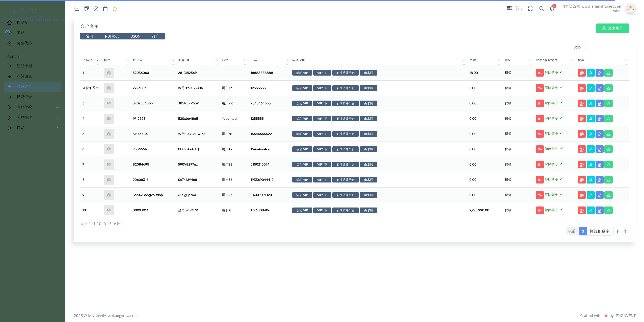Screen dimensions: 644x322
Task: Open the notification bell with badge 5
Action: [x=552, y=9]
